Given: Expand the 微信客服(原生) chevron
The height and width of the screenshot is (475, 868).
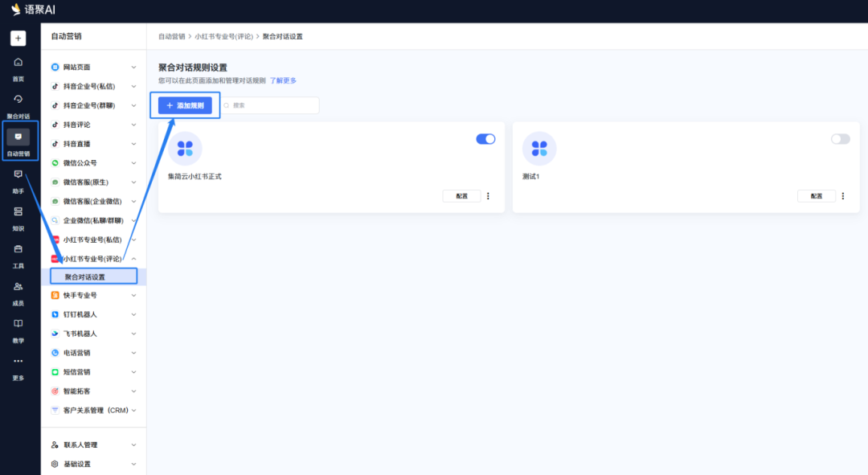Looking at the screenshot, I should point(133,182).
